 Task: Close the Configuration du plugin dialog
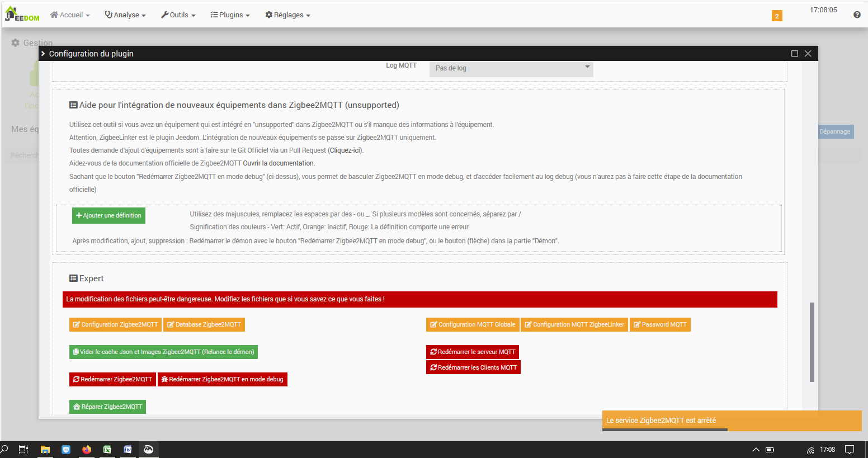coord(808,54)
